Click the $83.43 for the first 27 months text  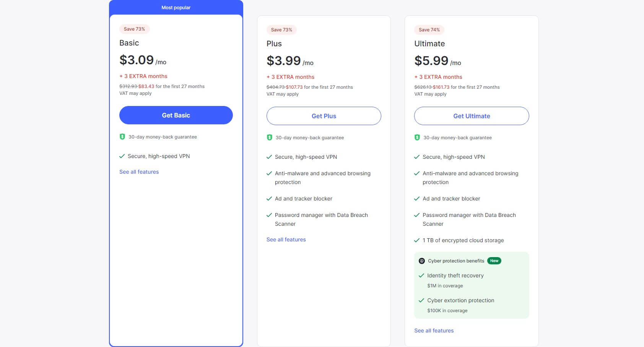click(171, 86)
